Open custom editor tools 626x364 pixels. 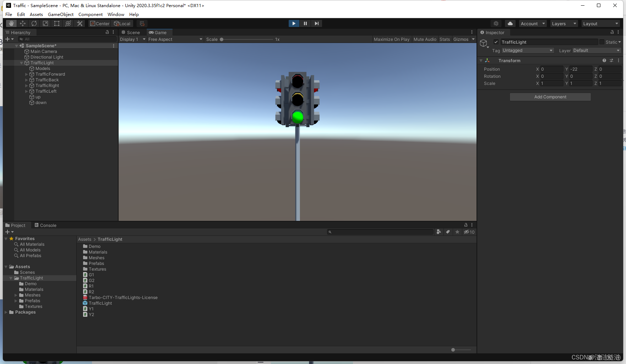pyautogui.click(x=80, y=23)
